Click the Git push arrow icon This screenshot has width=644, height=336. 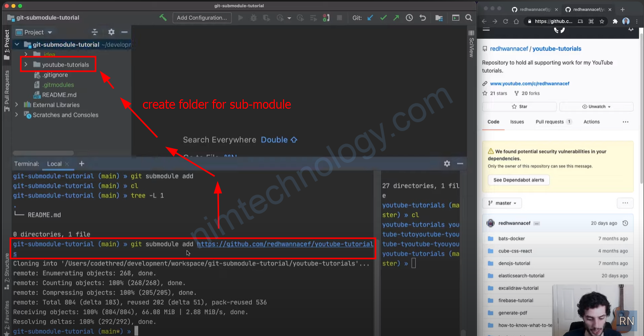396,18
